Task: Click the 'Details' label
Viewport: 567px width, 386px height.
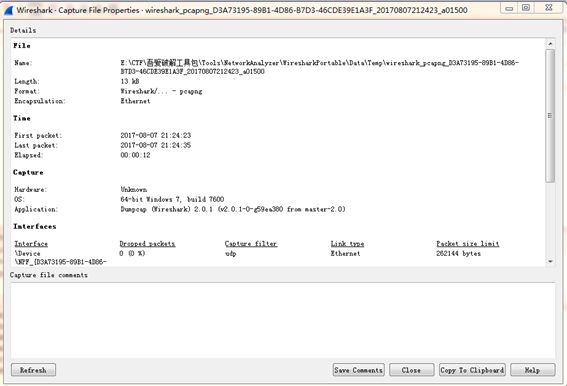Action: click(23, 30)
